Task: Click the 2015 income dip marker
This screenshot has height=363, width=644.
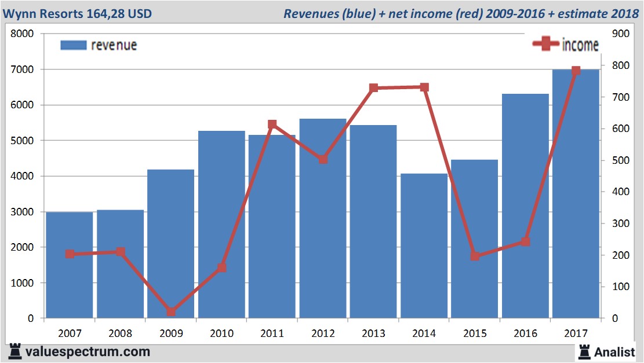Action: tap(475, 256)
